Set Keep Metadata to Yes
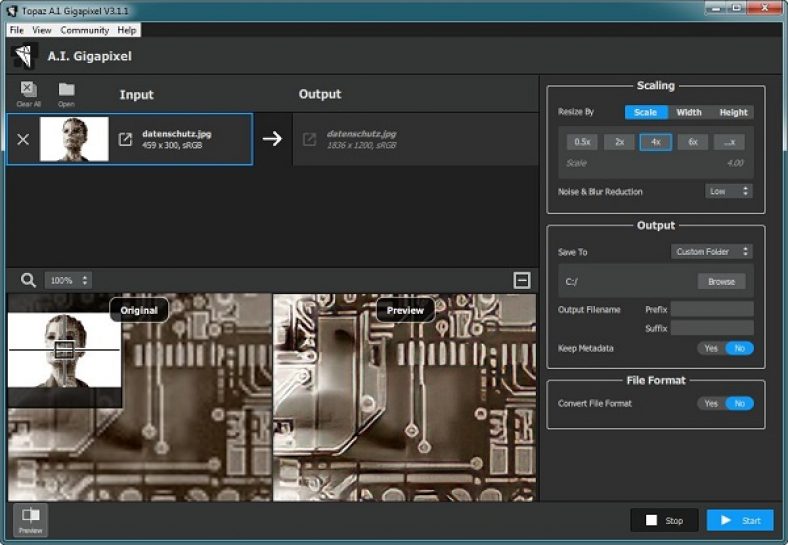 pos(711,348)
